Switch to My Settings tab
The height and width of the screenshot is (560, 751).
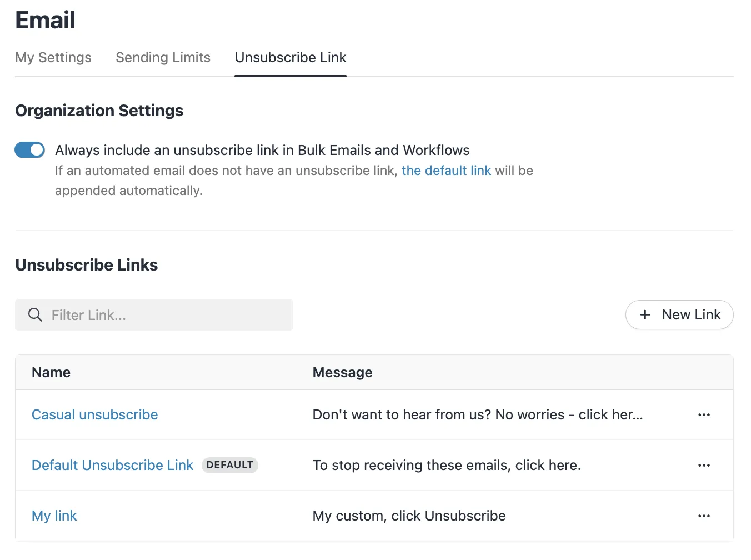[53, 57]
